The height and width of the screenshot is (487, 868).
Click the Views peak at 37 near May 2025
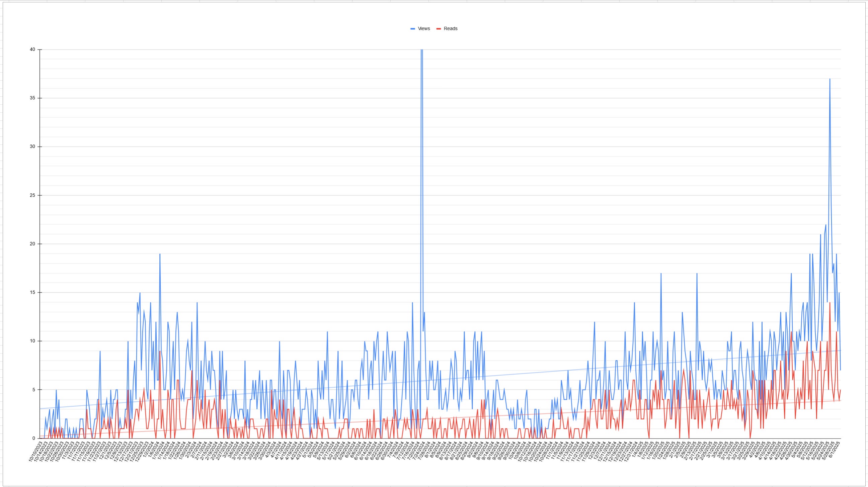pyautogui.click(x=830, y=79)
